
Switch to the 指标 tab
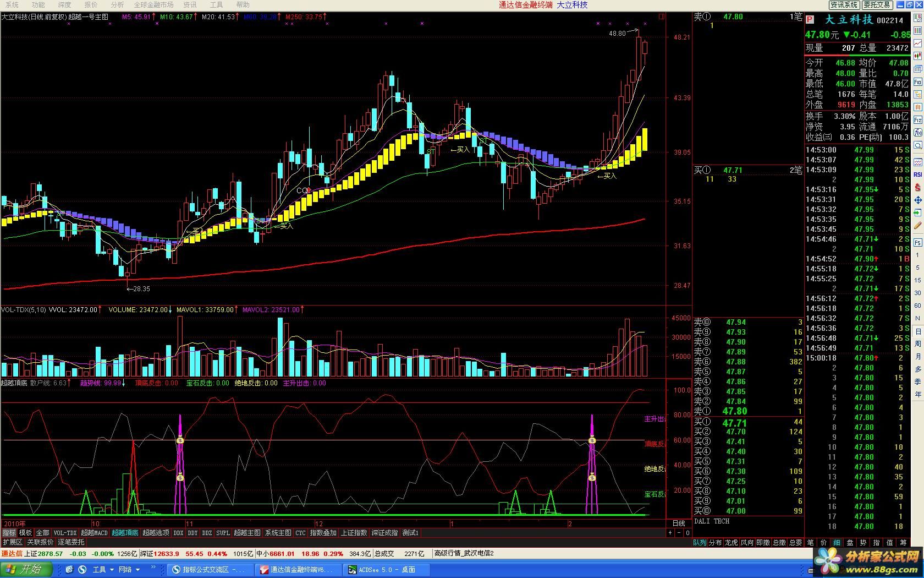9,533
